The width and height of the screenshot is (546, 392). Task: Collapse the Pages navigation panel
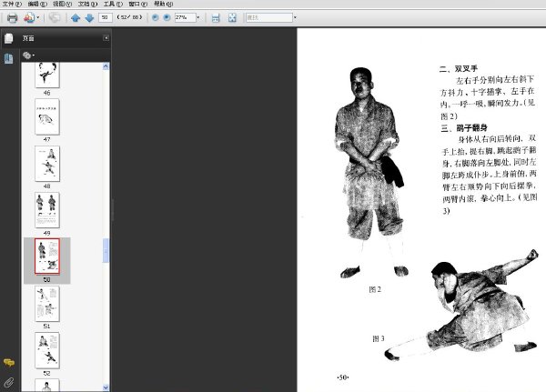click(x=106, y=37)
